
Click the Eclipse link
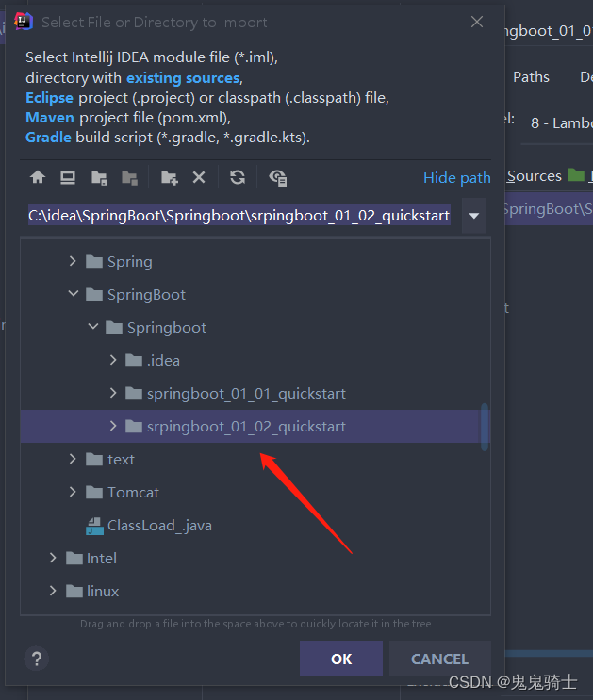pos(49,98)
